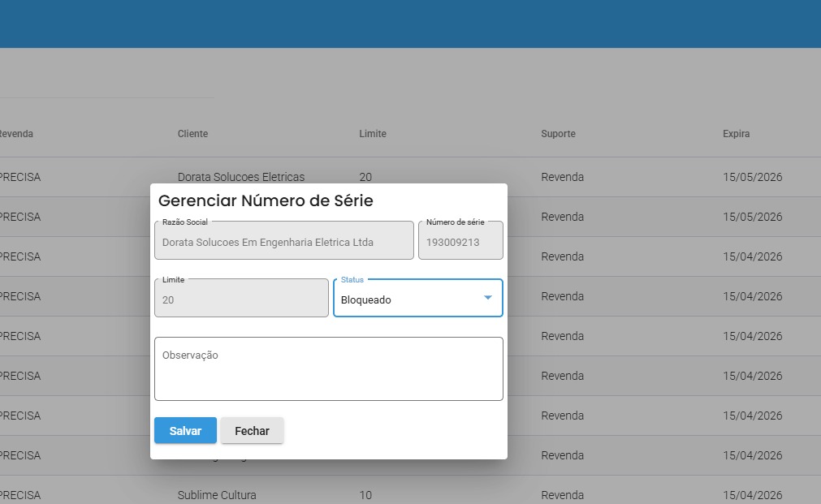
Task: Sort by the Cliente column header
Action: tap(192, 134)
